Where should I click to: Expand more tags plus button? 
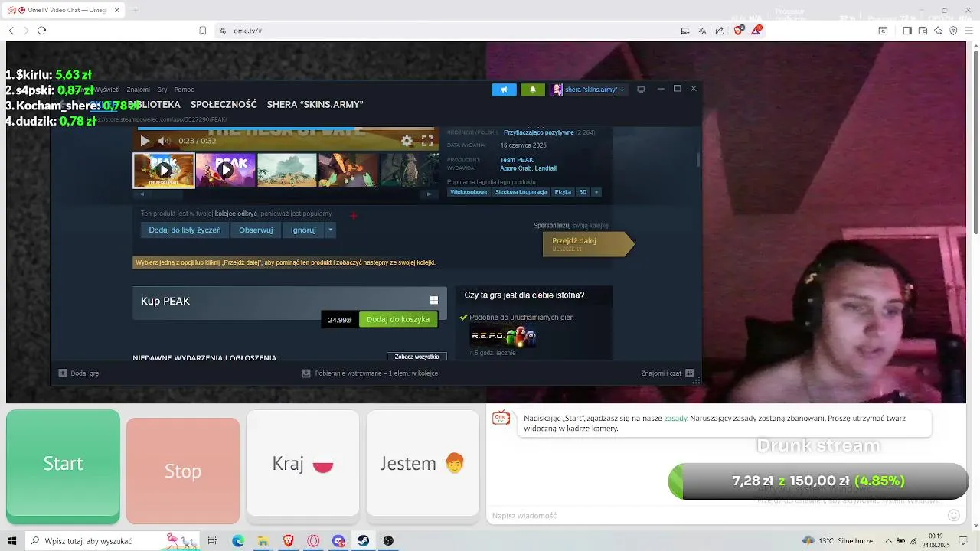(x=596, y=192)
